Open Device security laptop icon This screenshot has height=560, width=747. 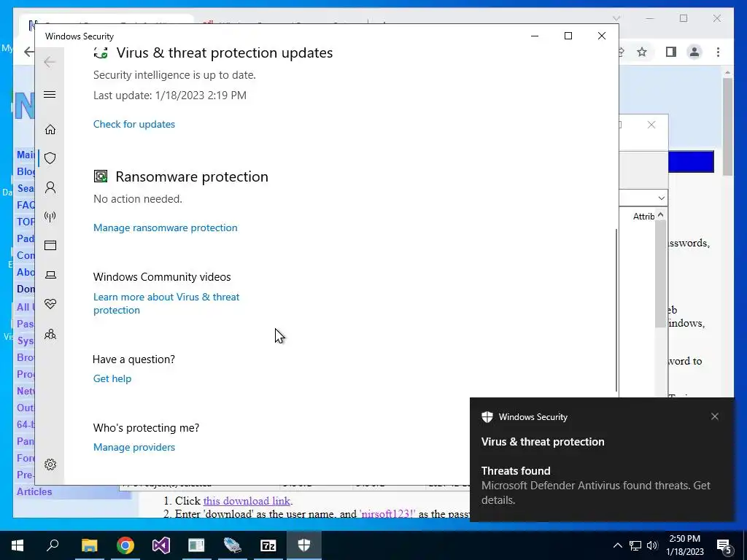pos(50,275)
